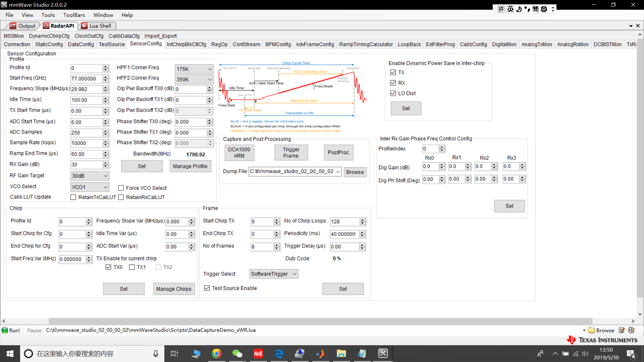Uncheck LO Dist power save
The height and width of the screenshot is (362, 644).
click(393, 93)
